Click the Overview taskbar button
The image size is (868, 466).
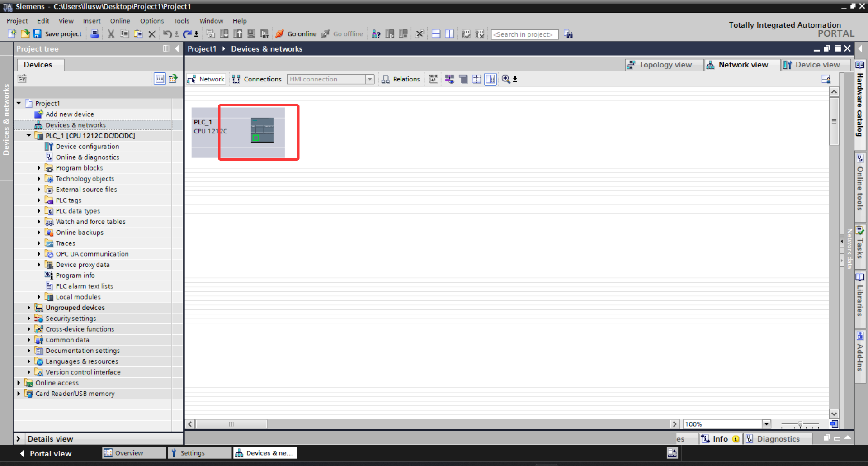click(134, 453)
